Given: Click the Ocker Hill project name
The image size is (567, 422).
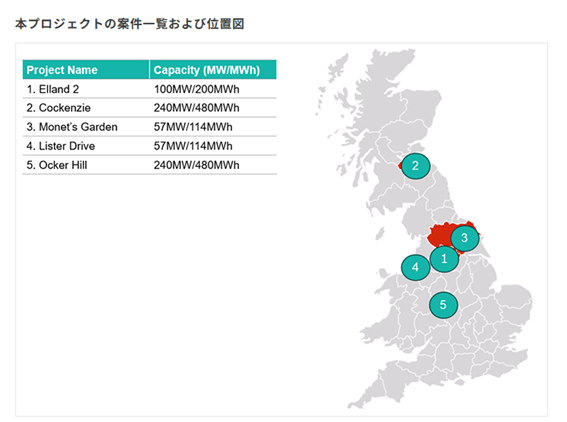Looking at the screenshot, I should point(56,165).
